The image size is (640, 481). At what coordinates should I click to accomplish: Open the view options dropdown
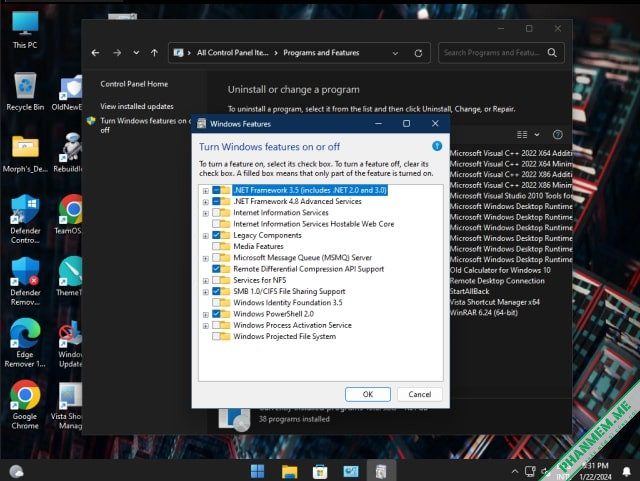click(537, 134)
